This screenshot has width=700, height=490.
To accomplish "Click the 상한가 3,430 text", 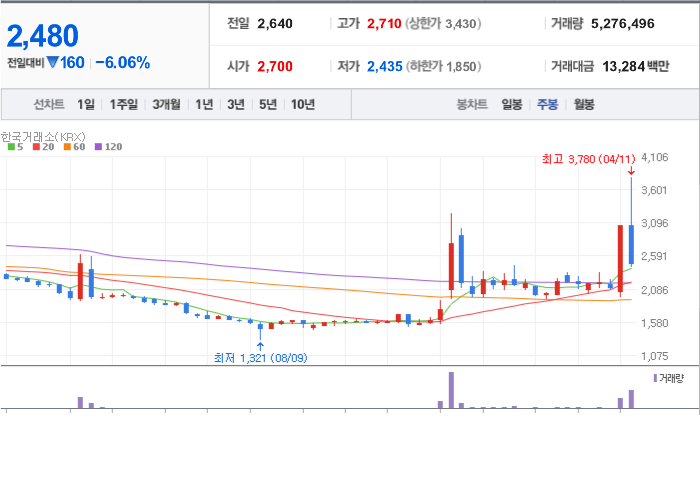I will (x=443, y=24).
